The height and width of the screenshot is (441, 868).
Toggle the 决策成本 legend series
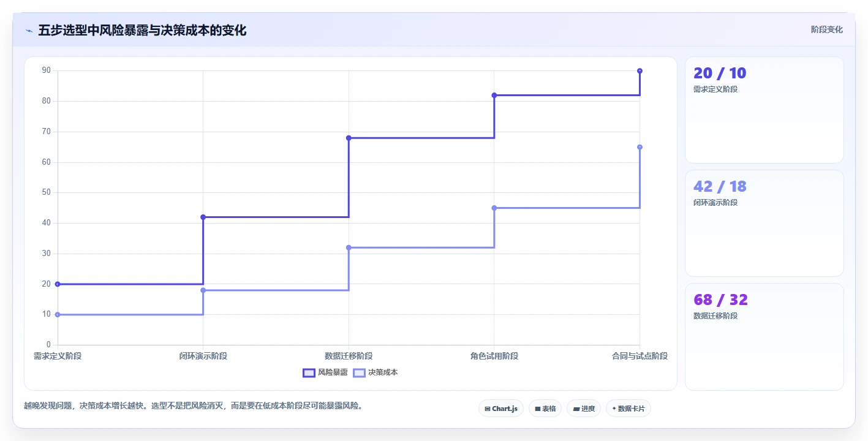point(376,372)
